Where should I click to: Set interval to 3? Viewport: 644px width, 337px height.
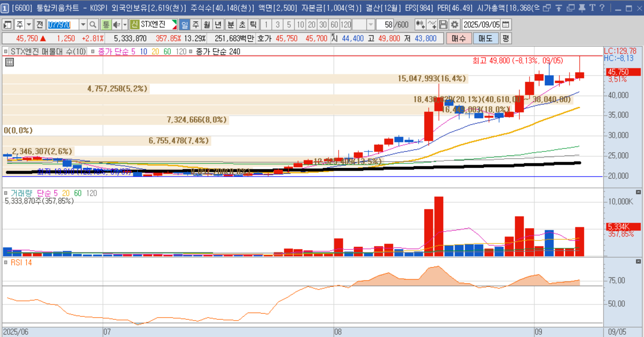point(278,25)
